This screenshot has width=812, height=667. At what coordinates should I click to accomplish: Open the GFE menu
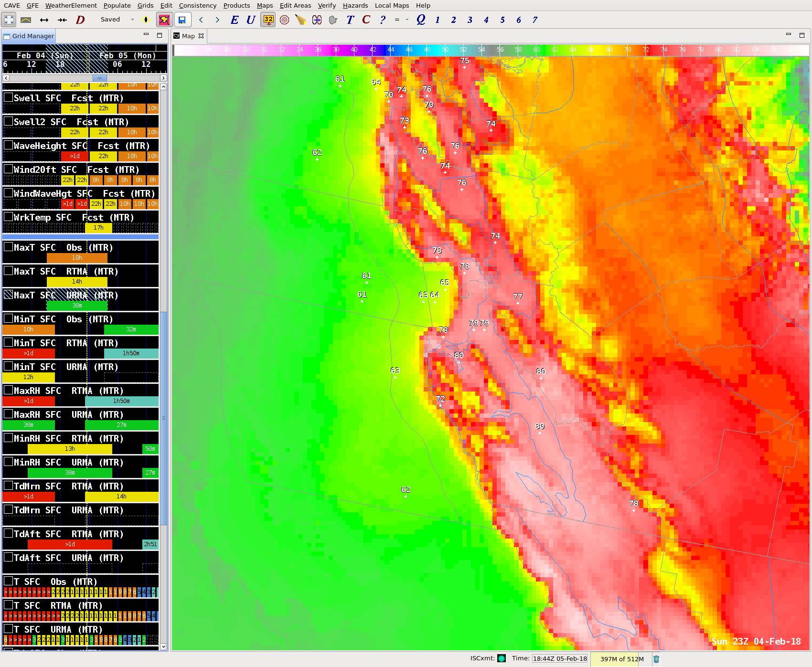[32, 5]
